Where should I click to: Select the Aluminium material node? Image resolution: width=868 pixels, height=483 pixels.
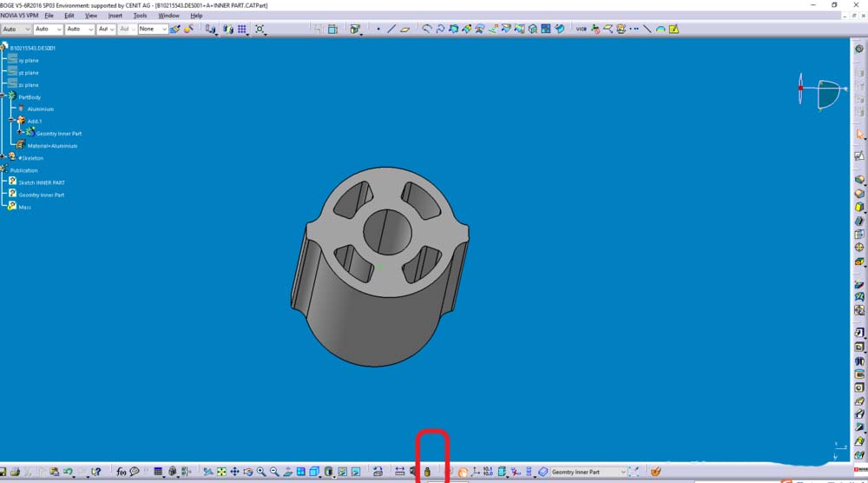pyautogui.click(x=41, y=109)
